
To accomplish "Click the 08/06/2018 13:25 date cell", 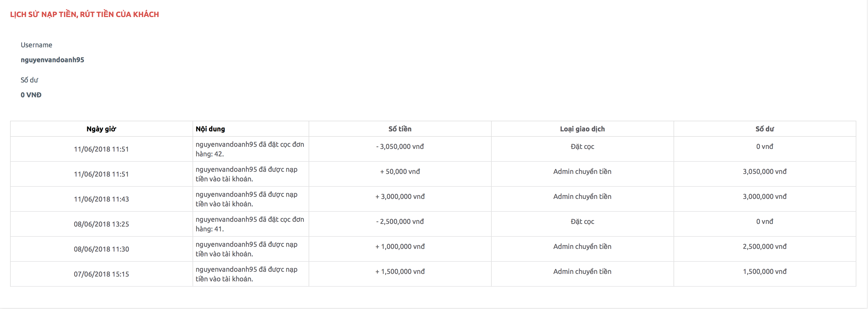I will click(x=101, y=224).
